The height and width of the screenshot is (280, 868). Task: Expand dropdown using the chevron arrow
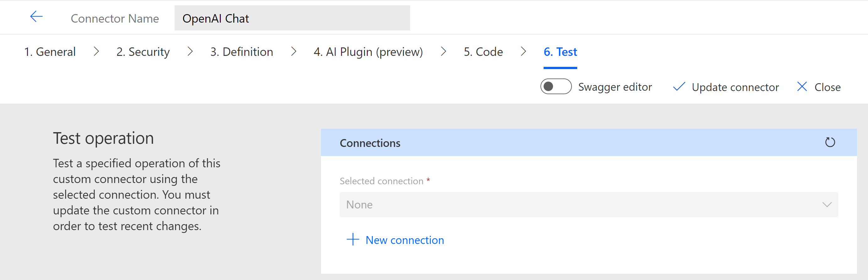827,205
